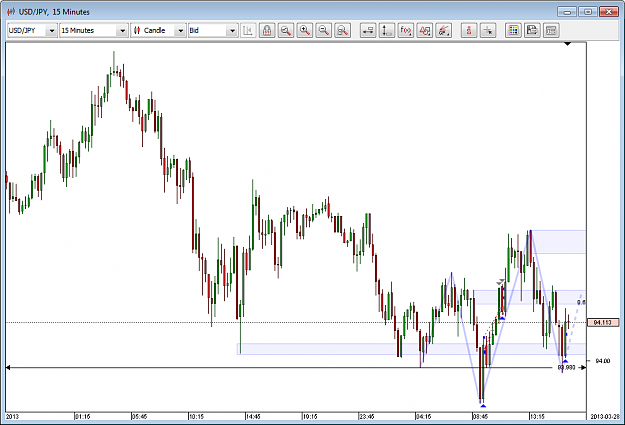Click the fit-all zoom reset icon

tap(343, 30)
